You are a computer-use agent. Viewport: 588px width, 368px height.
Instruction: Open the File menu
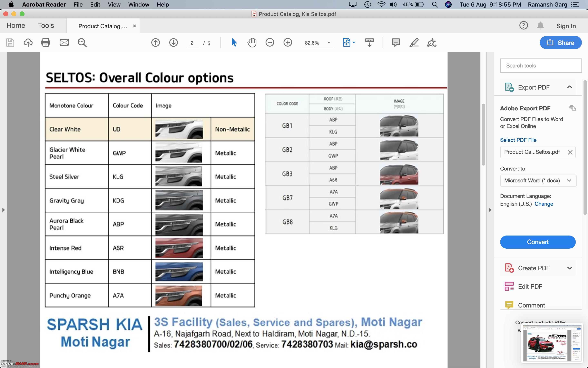(78, 4)
